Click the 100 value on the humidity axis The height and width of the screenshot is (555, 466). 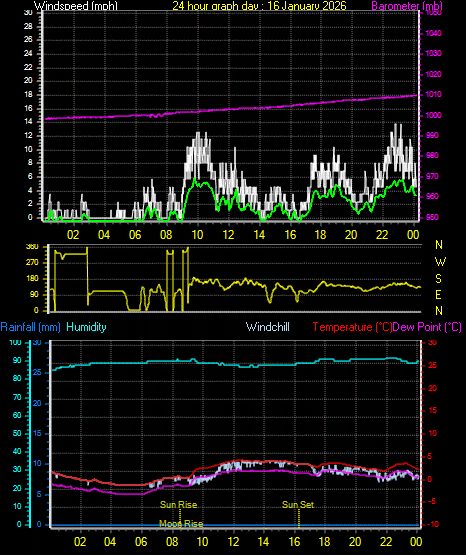(x=15, y=343)
